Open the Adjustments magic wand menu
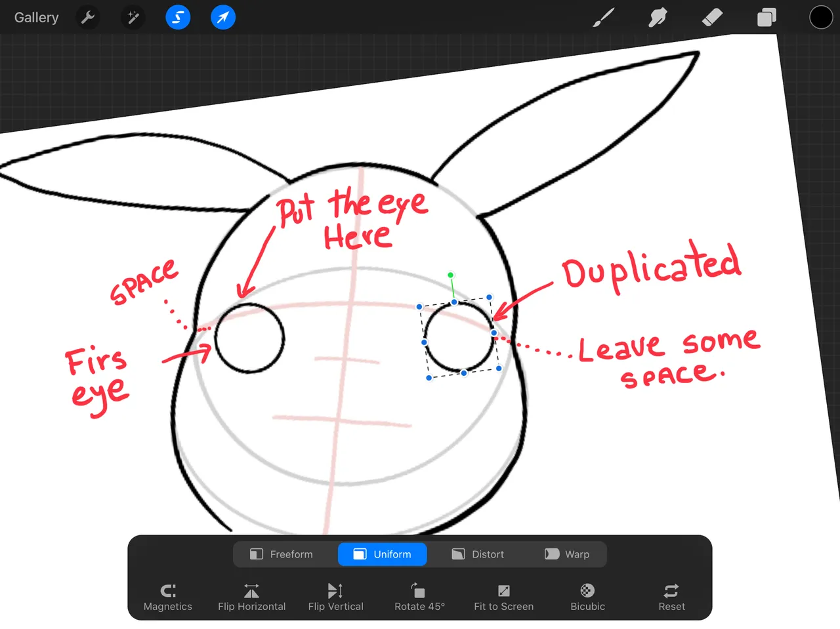This screenshot has width=840, height=629. coord(133,18)
